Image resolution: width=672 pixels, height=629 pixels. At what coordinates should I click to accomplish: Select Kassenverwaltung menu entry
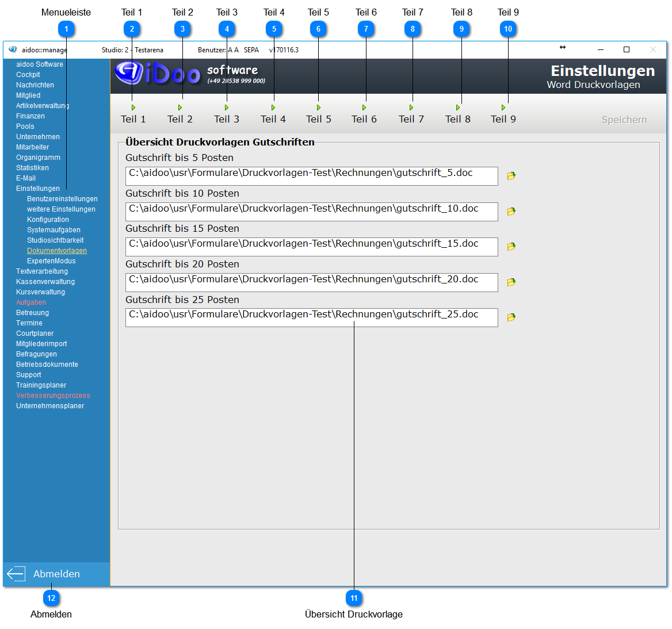(45, 282)
